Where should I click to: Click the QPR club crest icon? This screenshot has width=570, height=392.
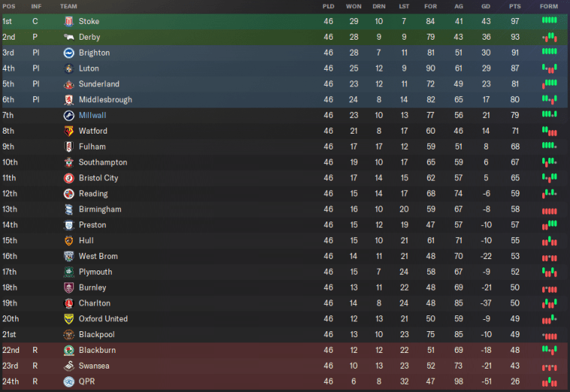[68, 381]
